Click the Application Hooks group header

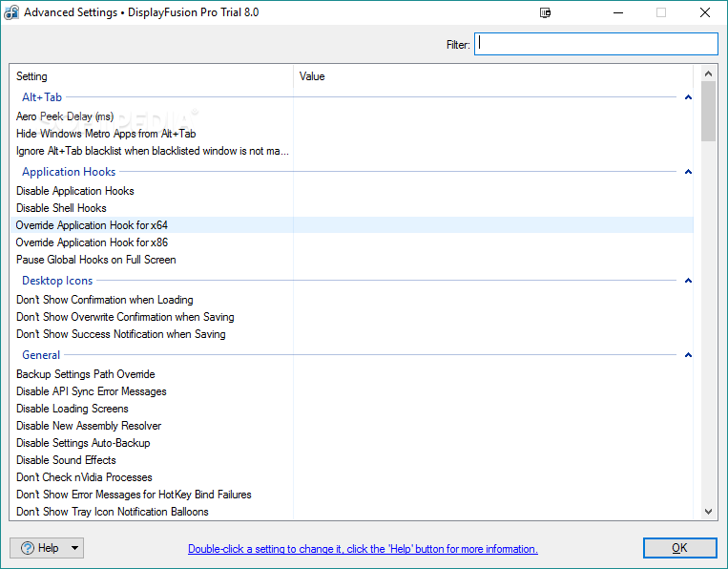click(x=69, y=172)
